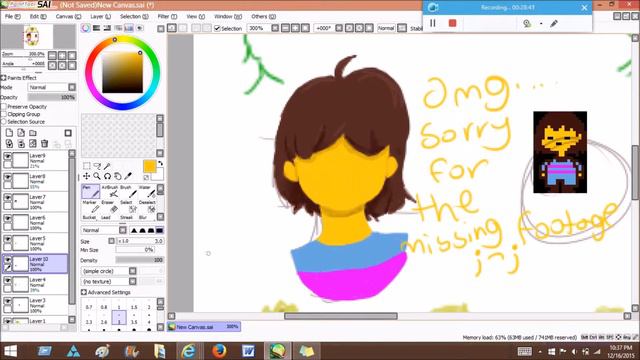Hide Layer5 with its eye icon
Viewport: 640px width, 360px height.
7,239
